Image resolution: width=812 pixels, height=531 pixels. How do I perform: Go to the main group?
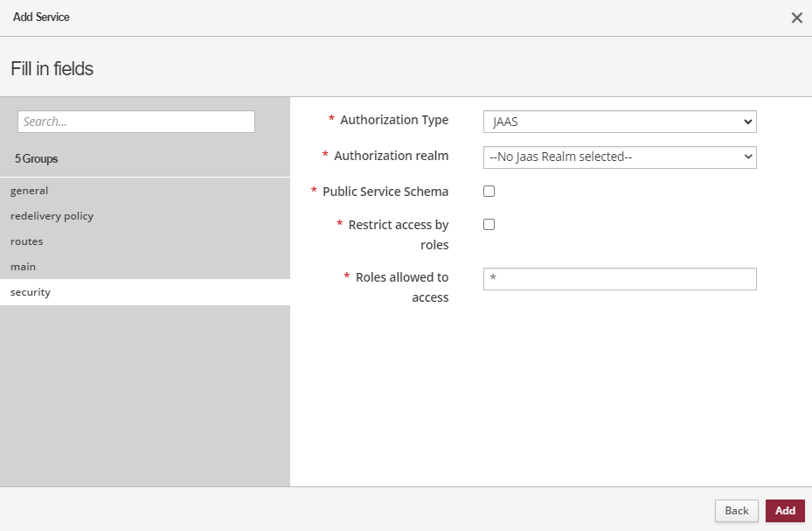coord(24,267)
